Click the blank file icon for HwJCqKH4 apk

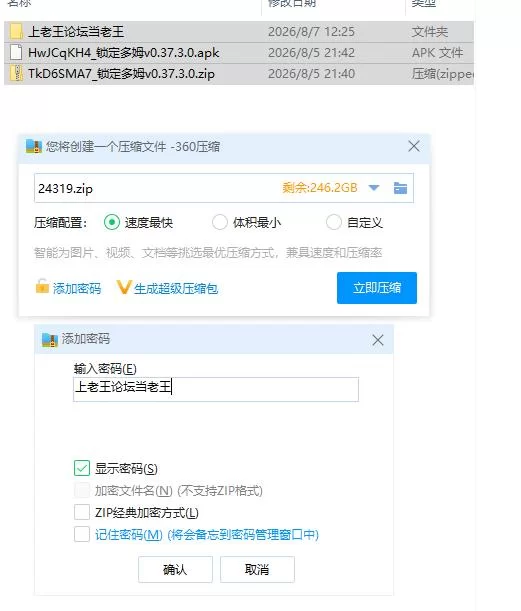[x=16, y=53]
